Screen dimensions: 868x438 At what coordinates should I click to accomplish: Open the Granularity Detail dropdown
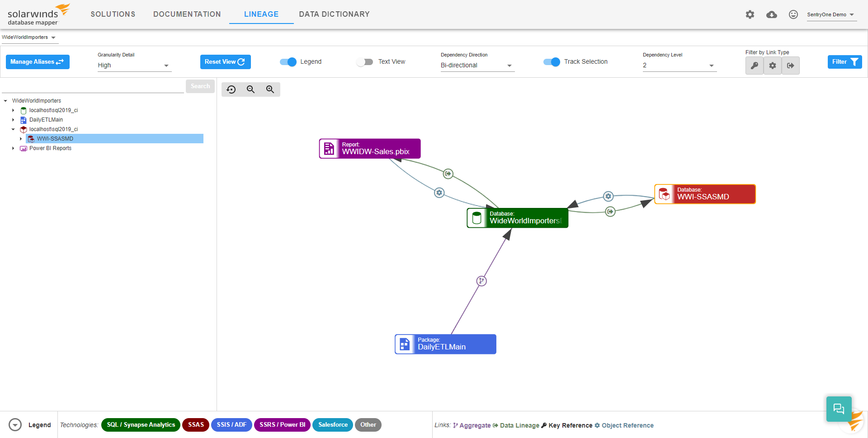pyautogui.click(x=134, y=66)
